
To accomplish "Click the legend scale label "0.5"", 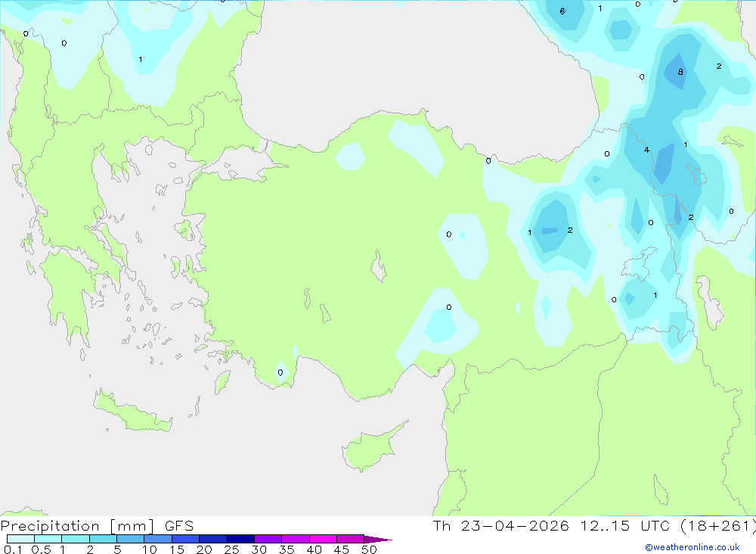I will [x=41, y=549].
